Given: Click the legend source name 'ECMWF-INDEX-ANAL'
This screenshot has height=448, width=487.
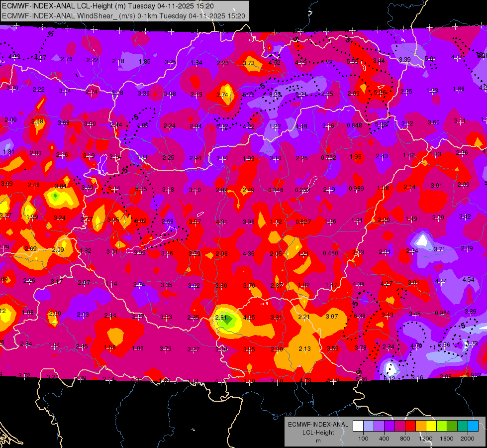Looking at the screenshot, I should click(318, 425).
